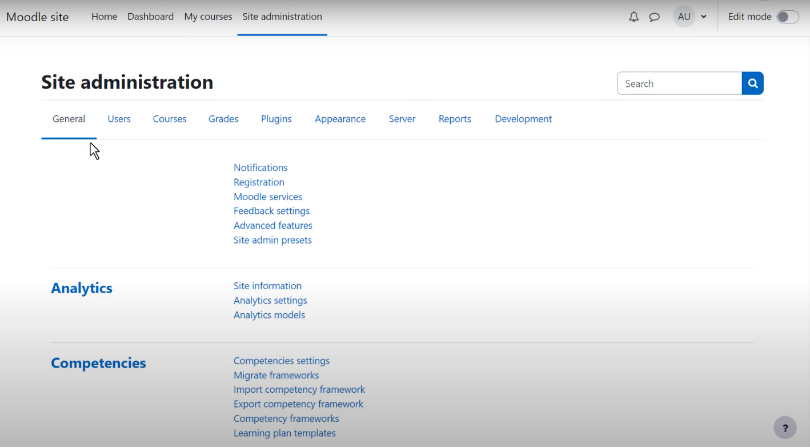Image resolution: width=810 pixels, height=448 pixels.
Task: Open the Migrate frameworks link
Action: (x=276, y=375)
